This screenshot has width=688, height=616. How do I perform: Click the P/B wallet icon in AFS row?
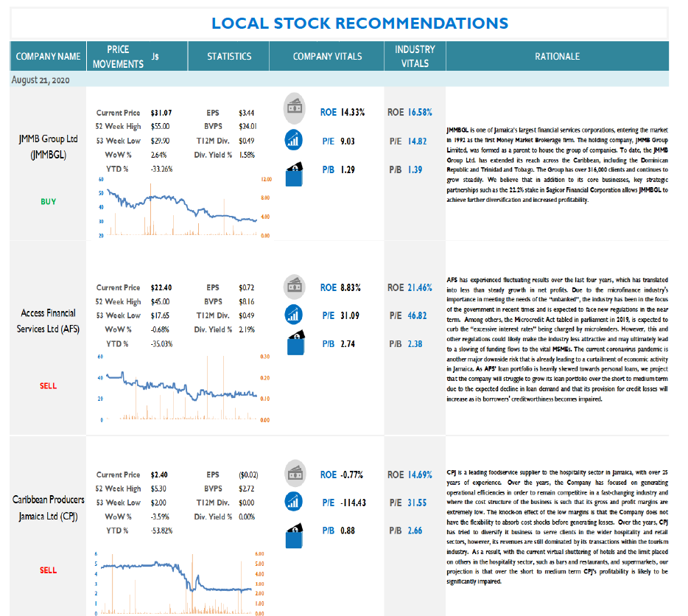pos(295,343)
